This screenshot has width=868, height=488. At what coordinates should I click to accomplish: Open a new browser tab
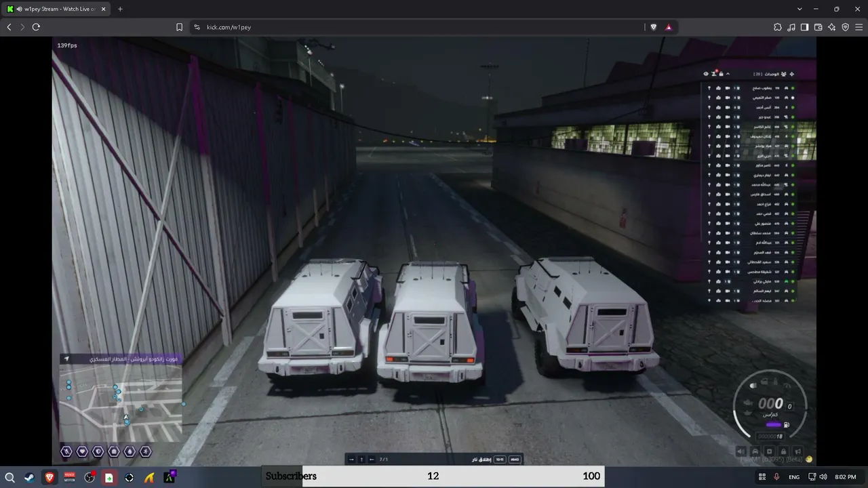click(x=120, y=9)
